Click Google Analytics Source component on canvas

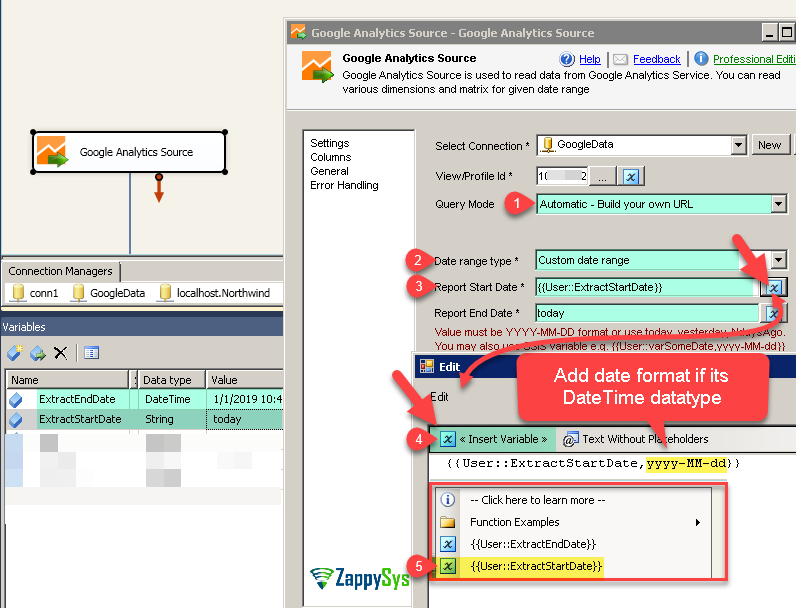[x=129, y=152]
